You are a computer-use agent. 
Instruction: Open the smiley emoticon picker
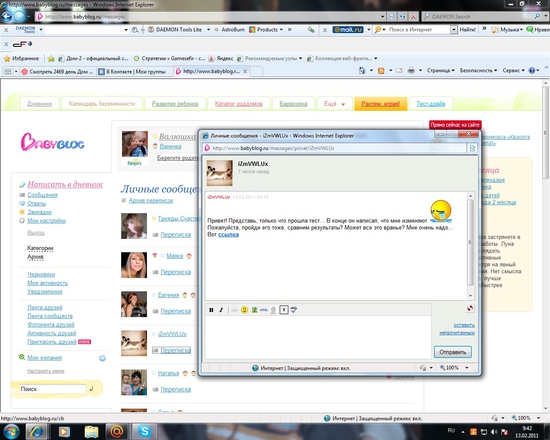244,309
